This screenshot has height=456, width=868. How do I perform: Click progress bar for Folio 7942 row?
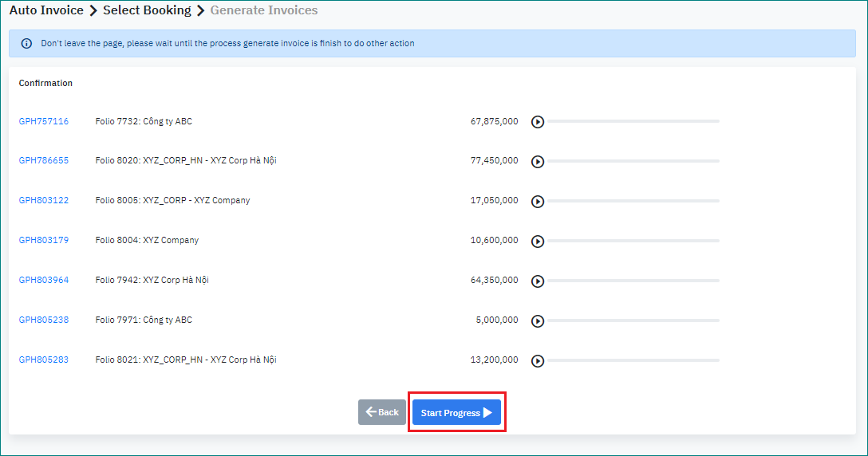click(x=633, y=281)
